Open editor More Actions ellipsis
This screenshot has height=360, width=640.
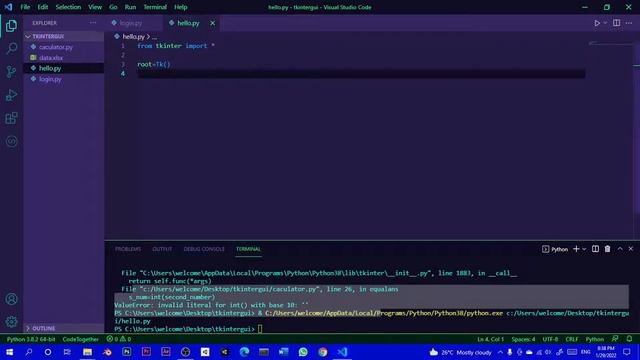pyautogui.click(x=629, y=23)
